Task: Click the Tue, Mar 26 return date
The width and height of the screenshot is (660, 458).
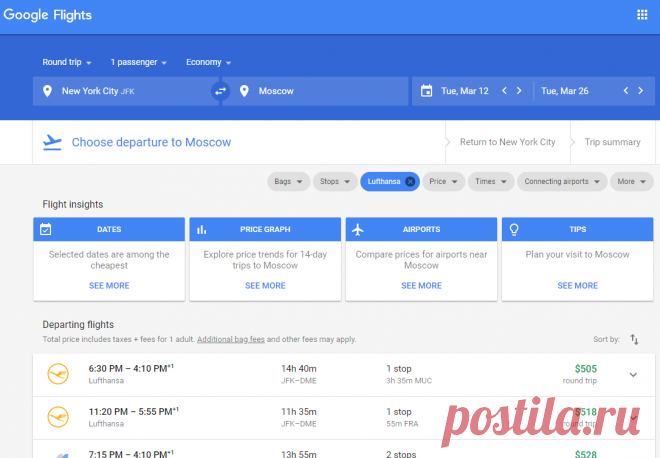Action: (x=564, y=91)
